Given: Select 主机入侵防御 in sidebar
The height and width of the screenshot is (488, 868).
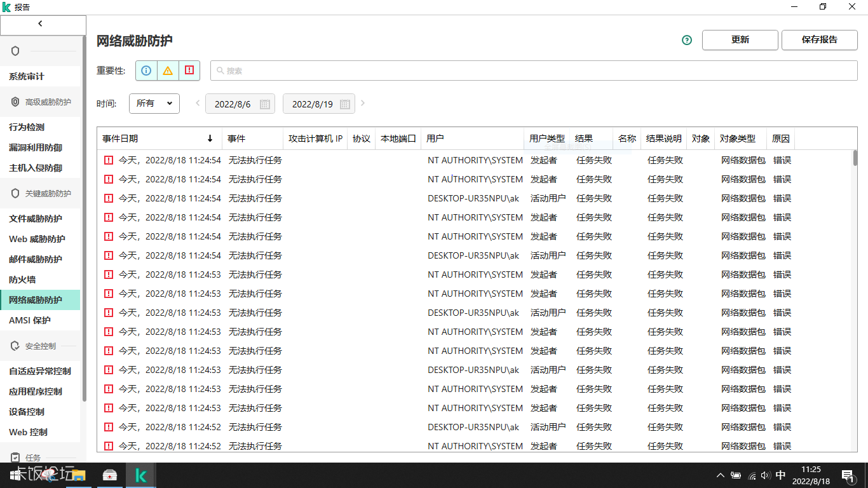Looking at the screenshot, I should click(40, 168).
